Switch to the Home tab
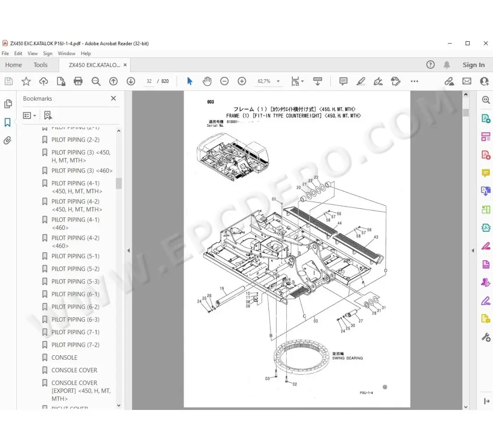 tap(13, 65)
